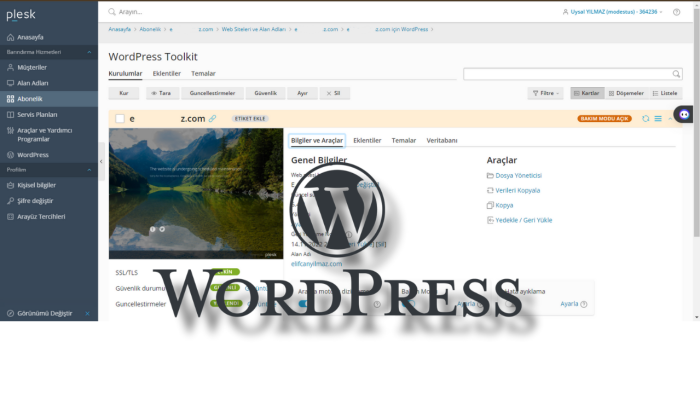
Task: Open the chatbot assistant icon
Action: point(684,114)
